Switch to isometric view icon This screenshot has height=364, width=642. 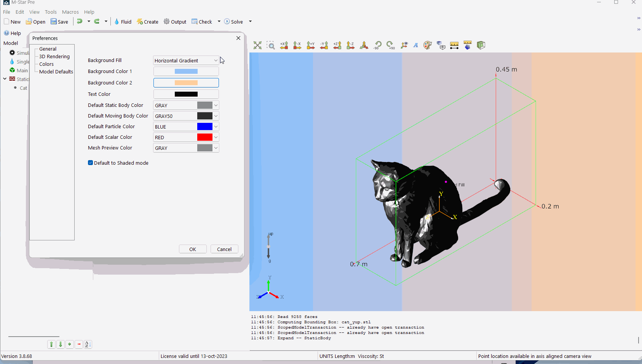(x=364, y=45)
